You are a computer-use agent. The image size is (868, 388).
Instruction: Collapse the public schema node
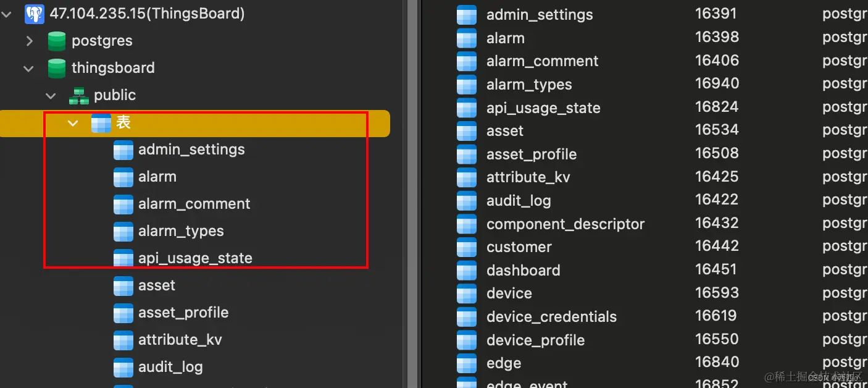pos(51,95)
